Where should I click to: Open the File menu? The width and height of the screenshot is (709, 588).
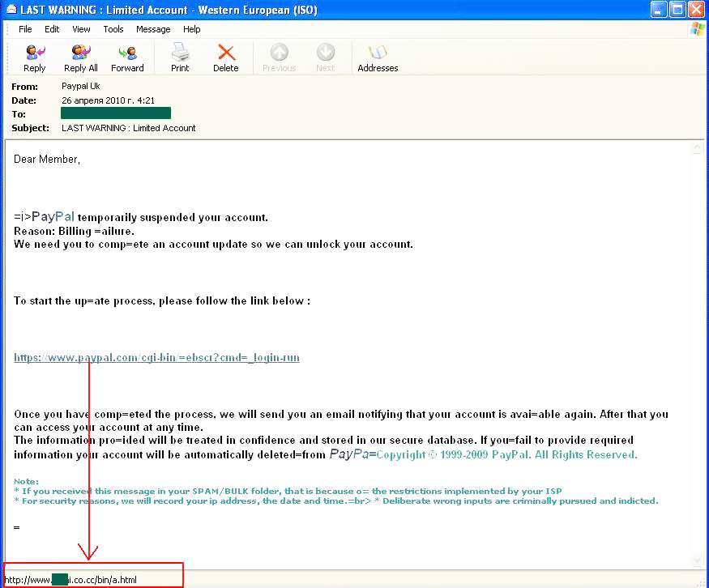tap(25, 29)
